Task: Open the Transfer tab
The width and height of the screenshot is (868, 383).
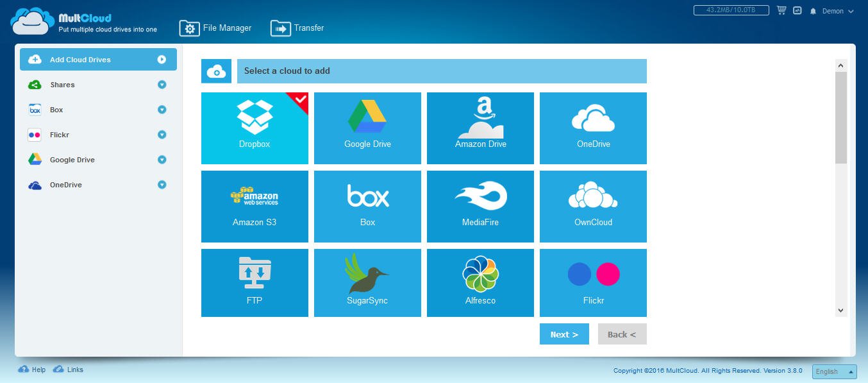Action: click(x=297, y=28)
